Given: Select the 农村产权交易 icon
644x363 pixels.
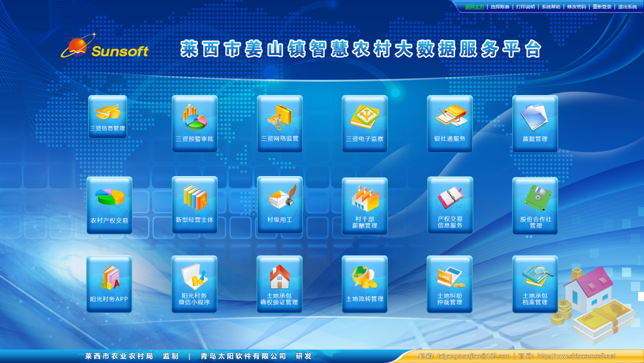Looking at the screenshot, I should pos(109,204).
